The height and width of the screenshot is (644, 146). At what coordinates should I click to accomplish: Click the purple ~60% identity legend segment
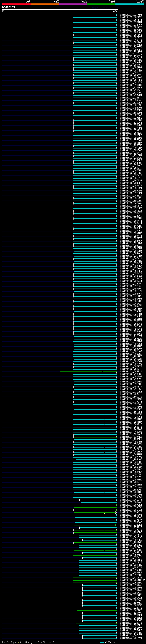pyautogui.click(x=73, y=4)
